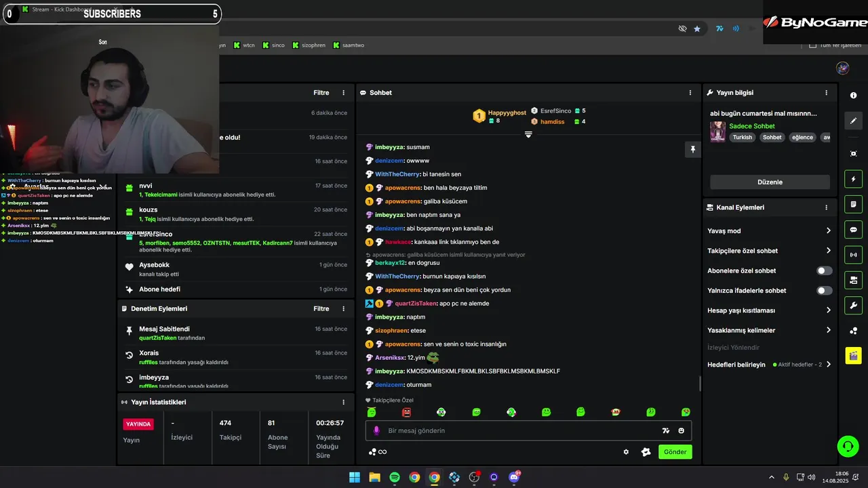Open activity feed three-dot menu
This screenshot has height=488, width=868.
coord(343,93)
